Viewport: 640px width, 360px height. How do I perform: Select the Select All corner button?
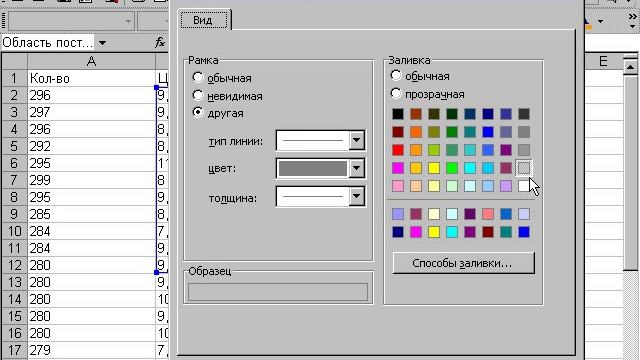point(14,61)
